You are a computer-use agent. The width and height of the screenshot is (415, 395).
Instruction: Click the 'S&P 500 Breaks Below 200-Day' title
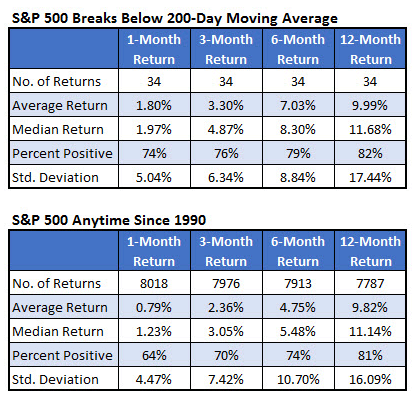click(117, 18)
